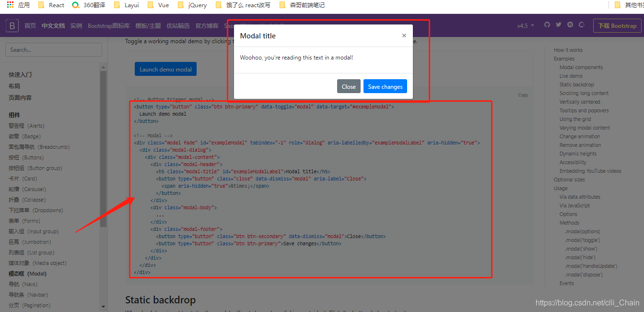644x312 pixels.
Task: Open 媒体对象 (Media object) in sidebar
Action: 37,263
